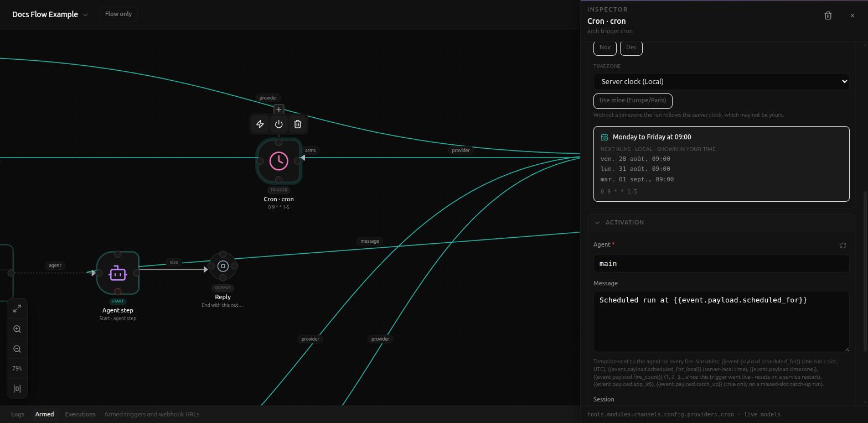
Task: Click the provider label above the Cron node
Action: tap(268, 98)
